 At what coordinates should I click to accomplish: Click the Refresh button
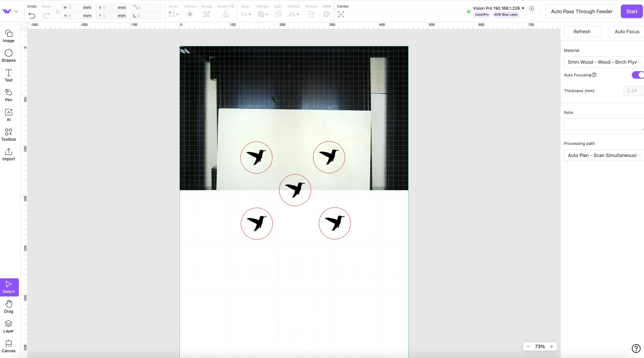click(x=582, y=32)
